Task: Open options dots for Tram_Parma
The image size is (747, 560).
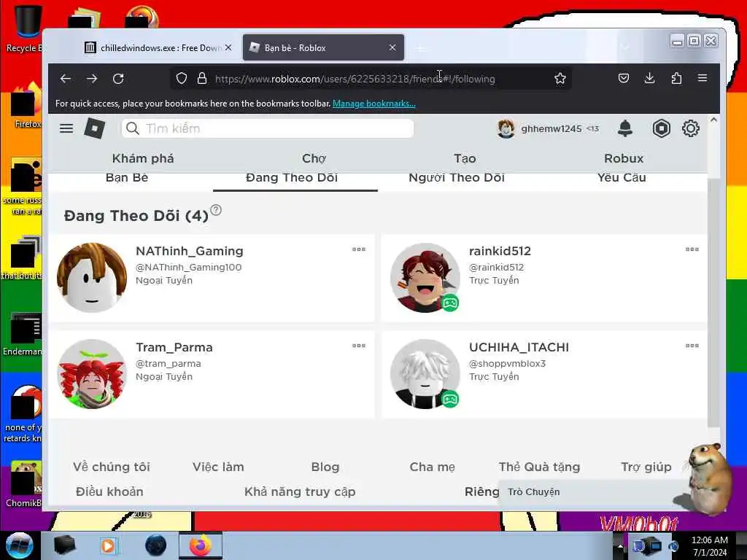Action: point(359,346)
